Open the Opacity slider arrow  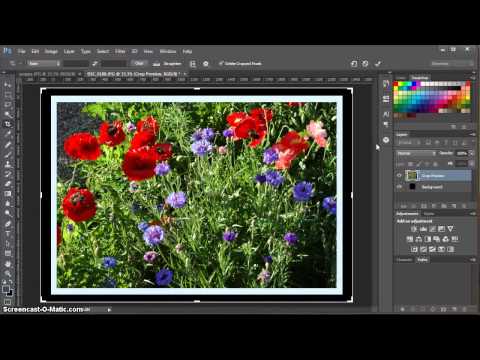471,153
